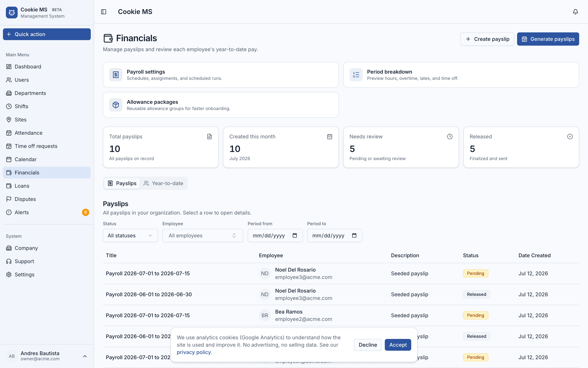Screen dimensions: 588x368
Task: Open Departments page
Action: (47, 93)
